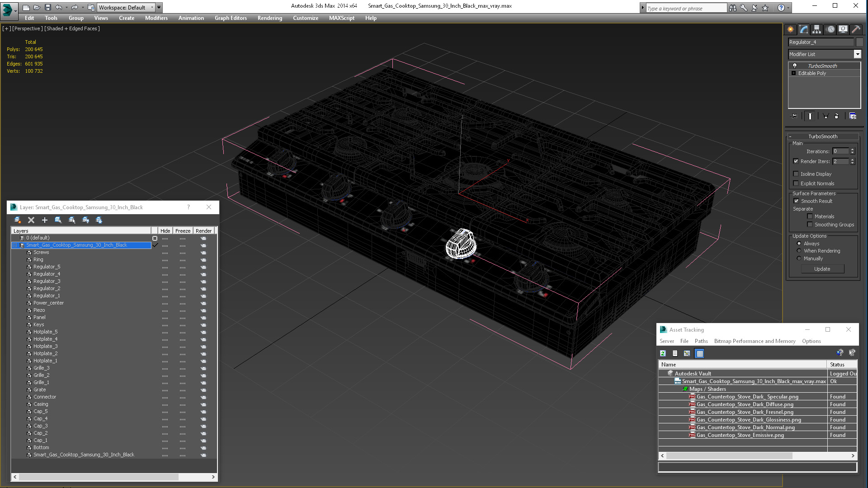Screen dimensions: 868x488
Task: Select When Rendering update option
Action: point(799,251)
